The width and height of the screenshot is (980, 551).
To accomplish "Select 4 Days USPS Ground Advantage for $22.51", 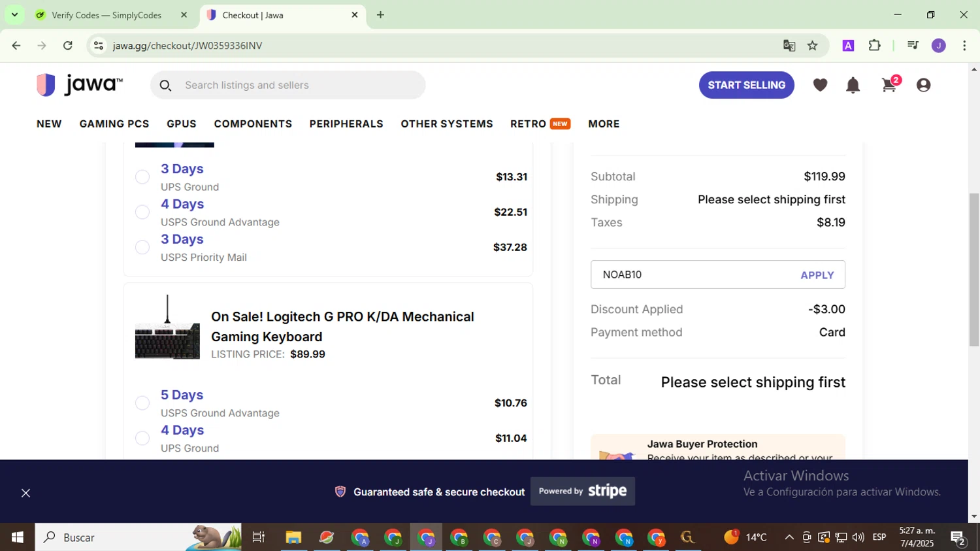I will pyautogui.click(x=142, y=212).
